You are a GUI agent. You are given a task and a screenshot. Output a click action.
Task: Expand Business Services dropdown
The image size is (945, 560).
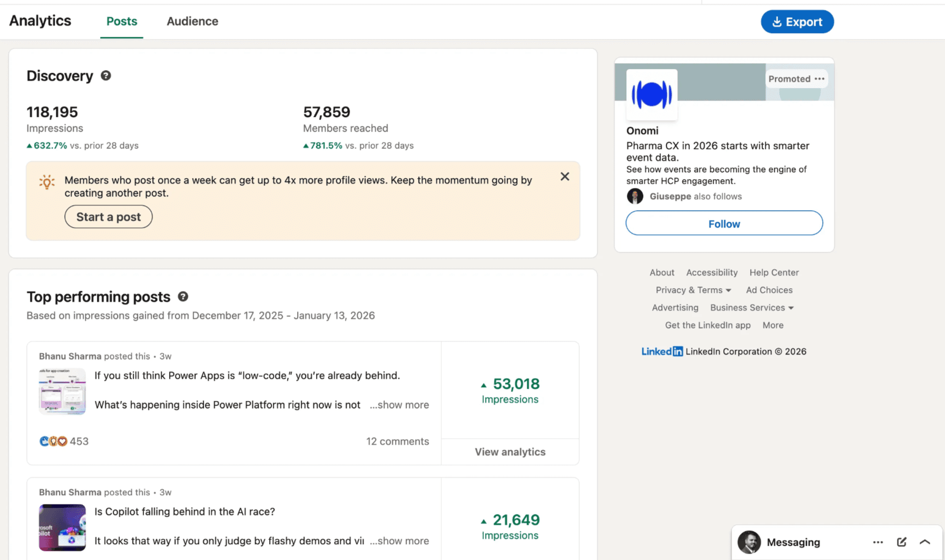(x=752, y=308)
